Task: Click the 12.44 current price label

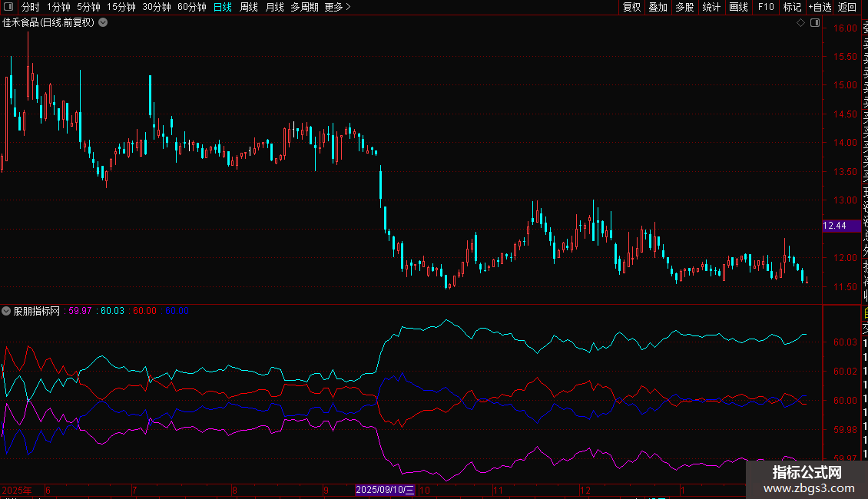Action: [x=841, y=226]
